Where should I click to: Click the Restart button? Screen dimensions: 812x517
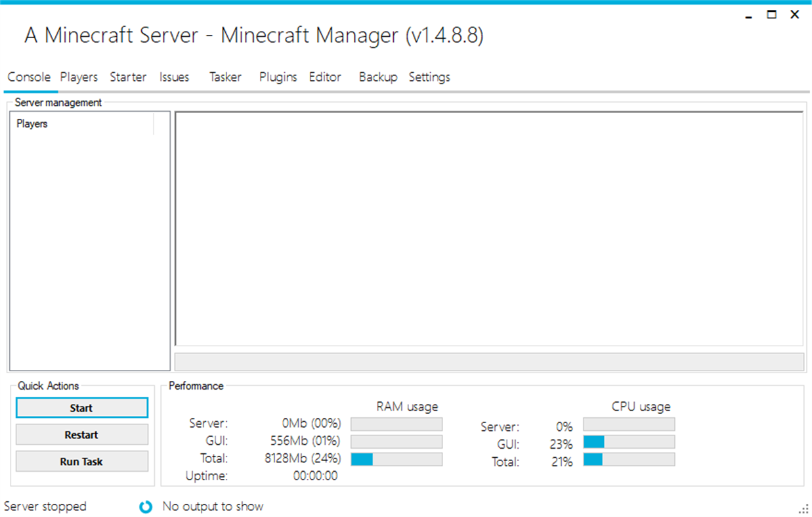81,434
